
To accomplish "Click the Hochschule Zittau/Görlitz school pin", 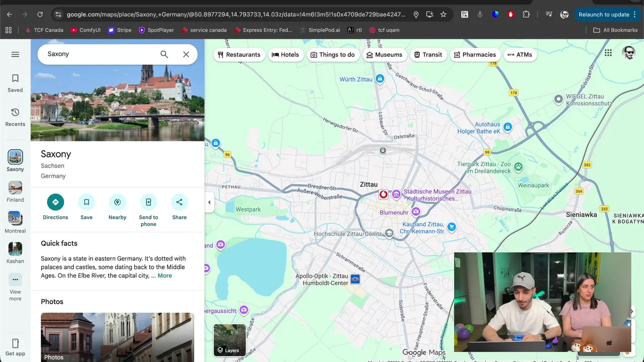I will pos(389,233).
